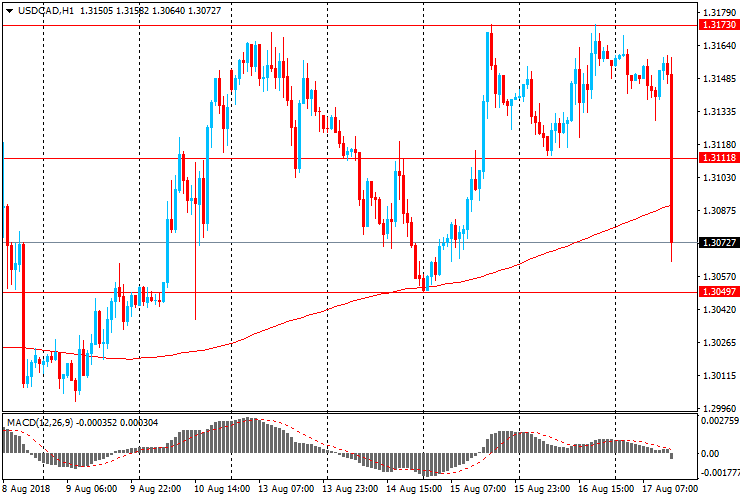This screenshot has height=500, width=740.
Task: Select the 1.31640 price scale value
Action: [x=719, y=45]
